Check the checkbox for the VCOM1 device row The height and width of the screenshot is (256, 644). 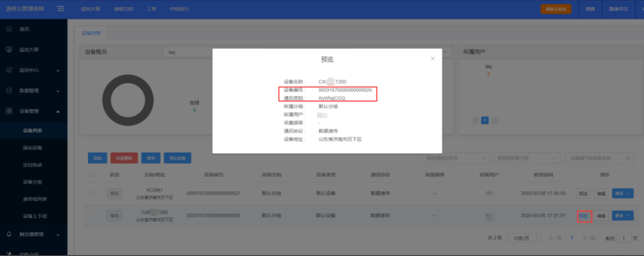(94, 193)
